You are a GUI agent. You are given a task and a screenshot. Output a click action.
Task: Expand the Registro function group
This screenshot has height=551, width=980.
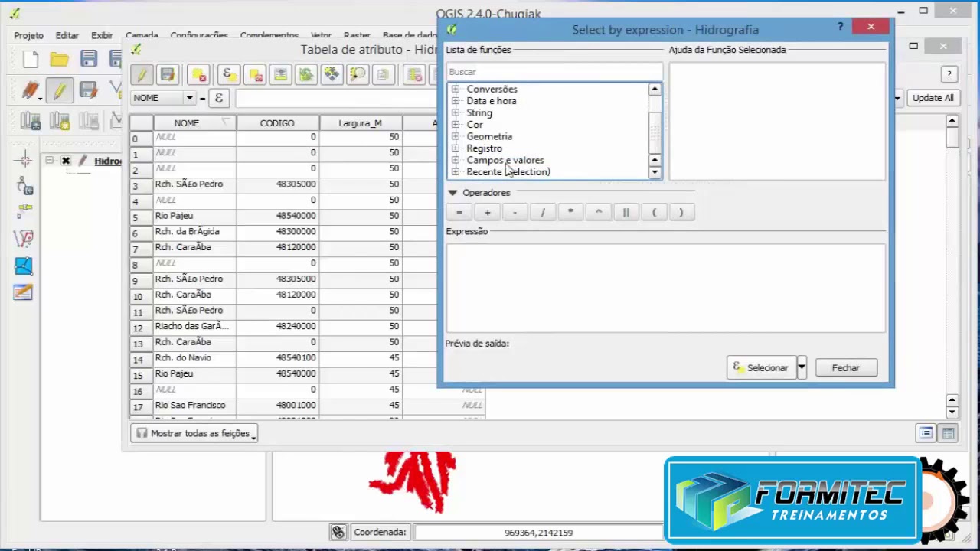pyautogui.click(x=456, y=148)
